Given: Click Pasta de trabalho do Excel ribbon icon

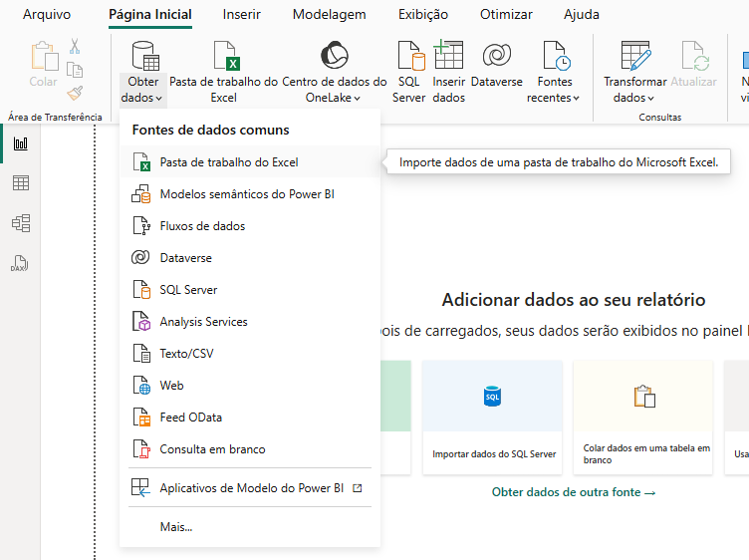Looking at the screenshot, I should point(226,56).
